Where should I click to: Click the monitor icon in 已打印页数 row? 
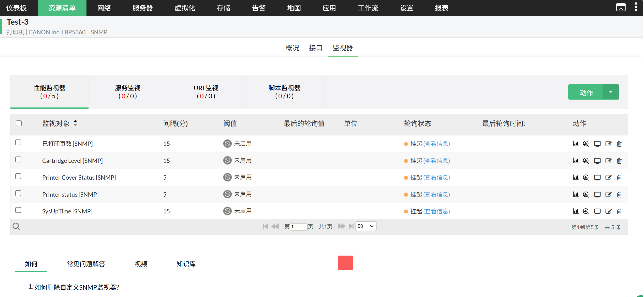coord(597,144)
